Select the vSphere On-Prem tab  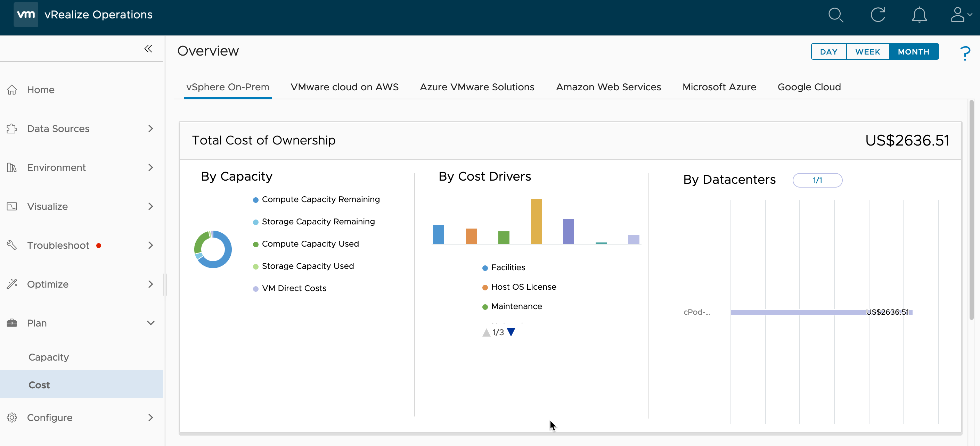(x=228, y=87)
